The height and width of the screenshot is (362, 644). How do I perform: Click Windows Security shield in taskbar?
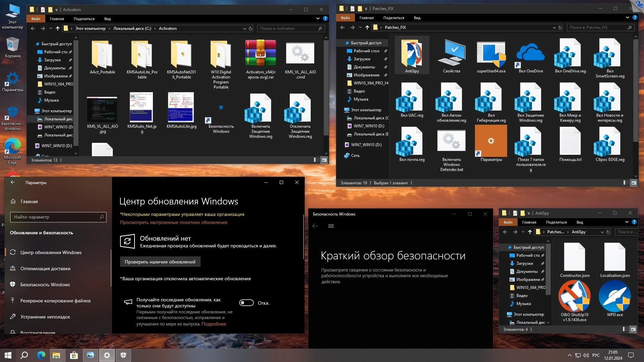coord(123,355)
